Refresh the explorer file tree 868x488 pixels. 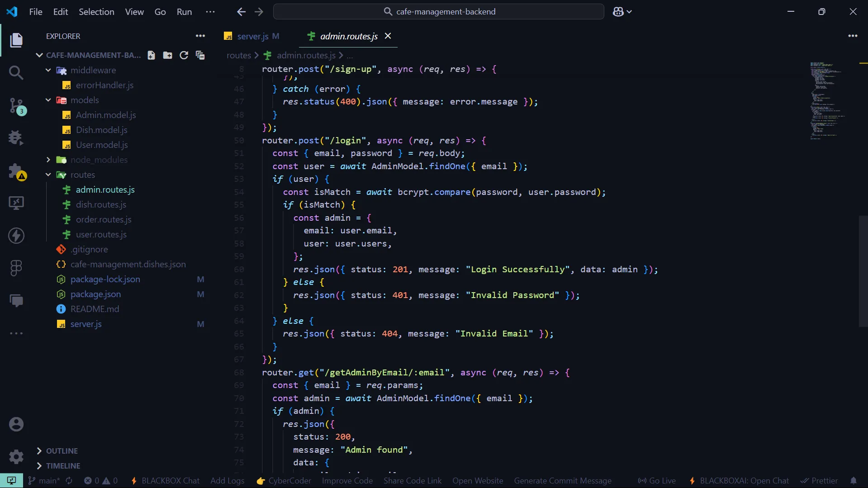click(x=184, y=55)
